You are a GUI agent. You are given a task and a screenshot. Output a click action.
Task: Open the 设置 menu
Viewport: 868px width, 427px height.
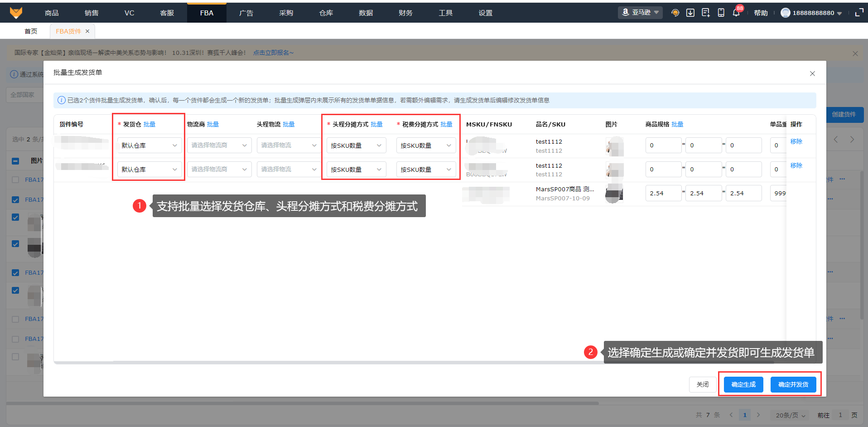pyautogui.click(x=486, y=13)
